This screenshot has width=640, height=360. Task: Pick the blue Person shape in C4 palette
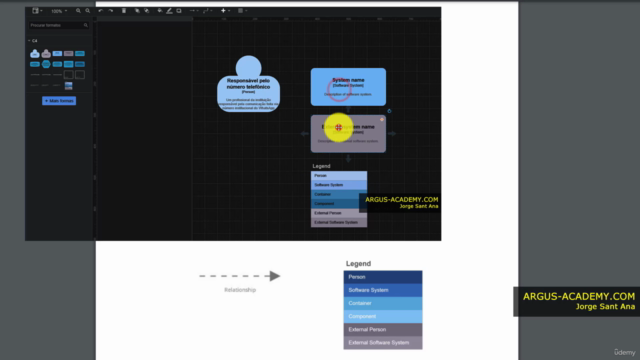[35, 53]
